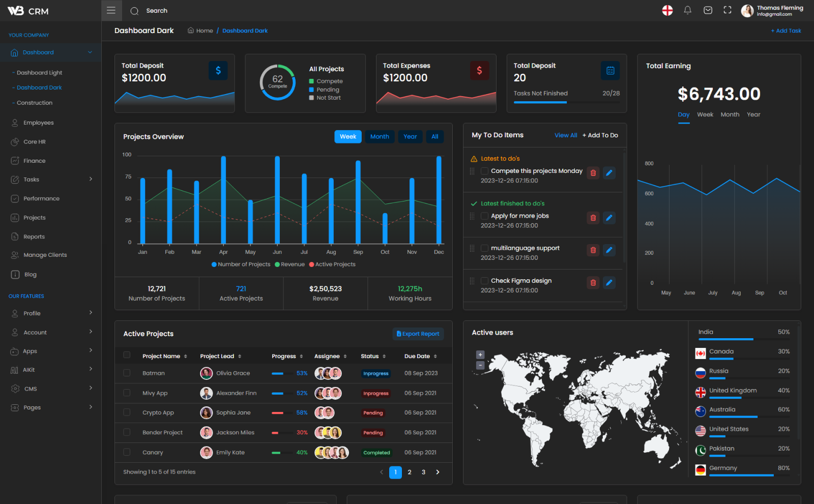Toggle select-all checkbox in Active Projects header
The height and width of the screenshot is (504, 814).
127,355
